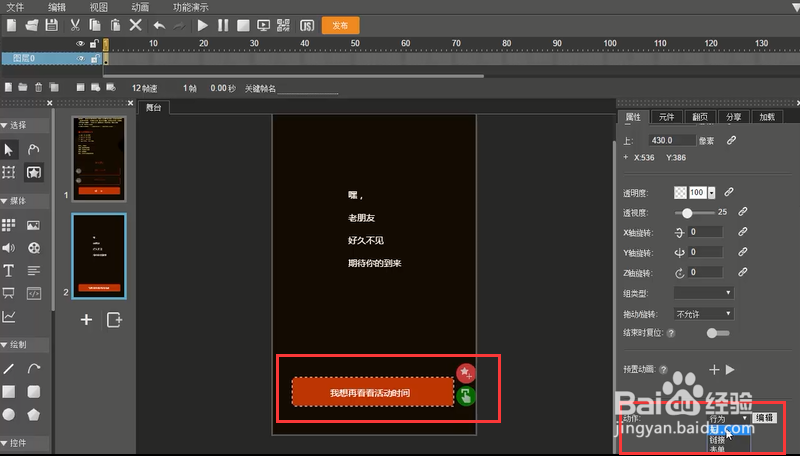Delete with the X toolbar icon
800x456 pixels.
coord(135,25)
